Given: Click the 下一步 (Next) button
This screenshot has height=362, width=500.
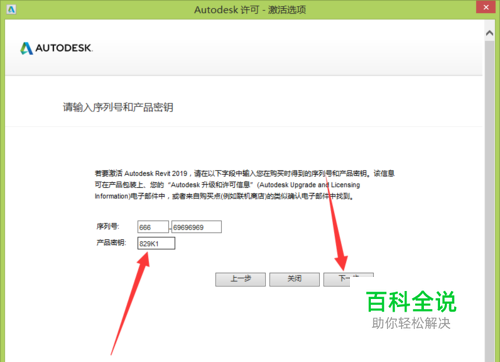Looking at the screenshot, I should pyautogui.click(x=348, y=279).
